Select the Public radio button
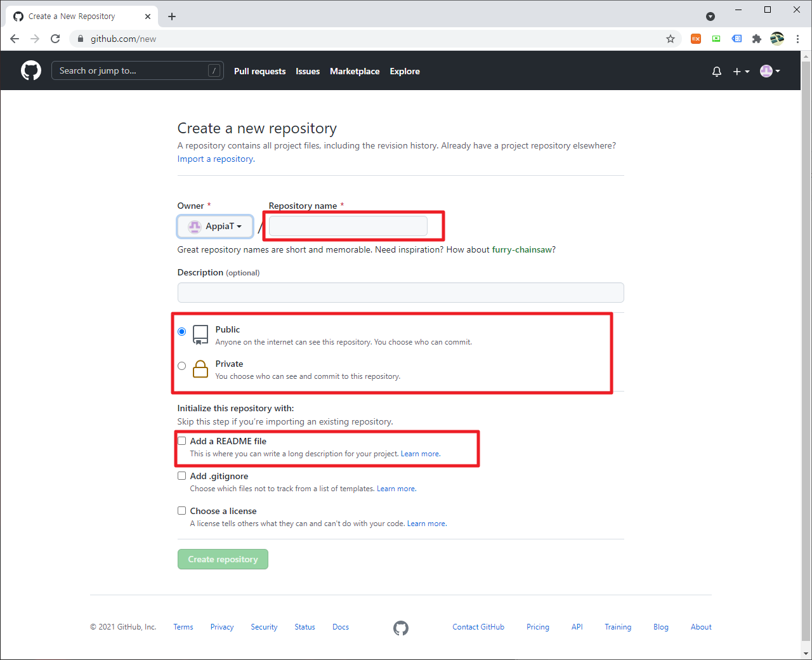 (182, 331)
